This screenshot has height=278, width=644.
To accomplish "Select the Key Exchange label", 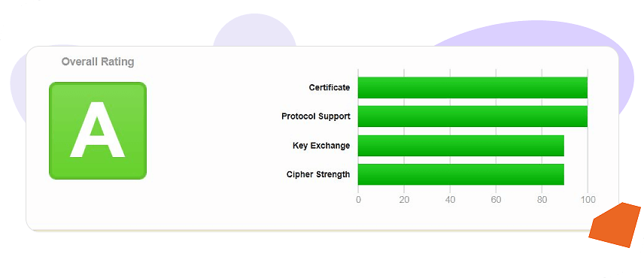I will click(x=321, y=146).
